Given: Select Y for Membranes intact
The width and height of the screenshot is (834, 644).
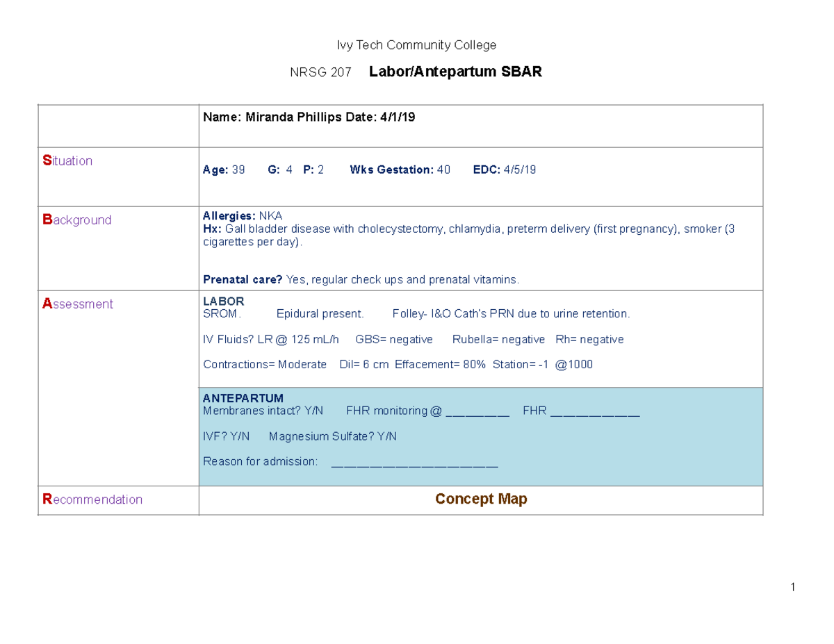Looking at the screenshot, I should 306,411.
